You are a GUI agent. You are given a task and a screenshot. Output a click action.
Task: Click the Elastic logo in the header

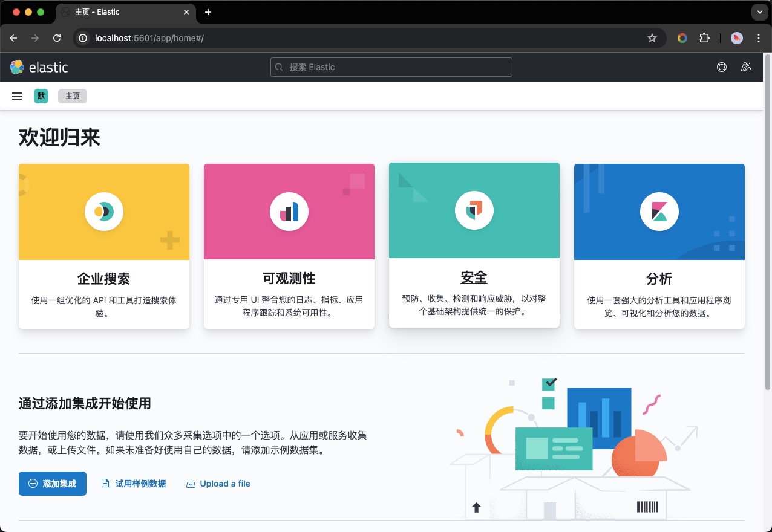(38, 67)
